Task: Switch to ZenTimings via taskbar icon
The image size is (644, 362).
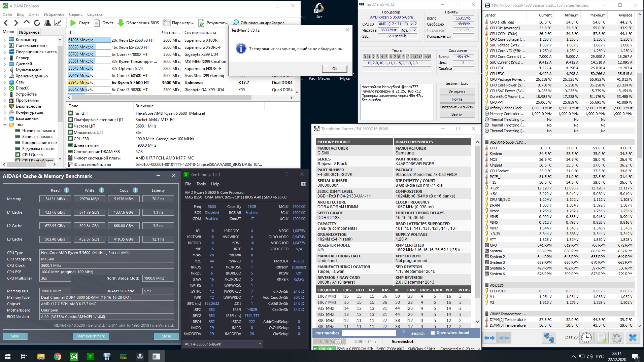Action: [x=91, y=356]
